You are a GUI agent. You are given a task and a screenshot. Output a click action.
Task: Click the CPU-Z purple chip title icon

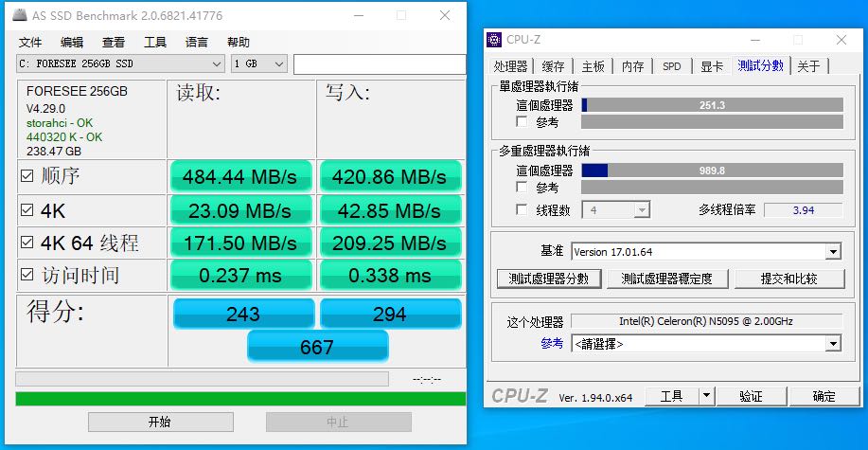tap(494, 40)
